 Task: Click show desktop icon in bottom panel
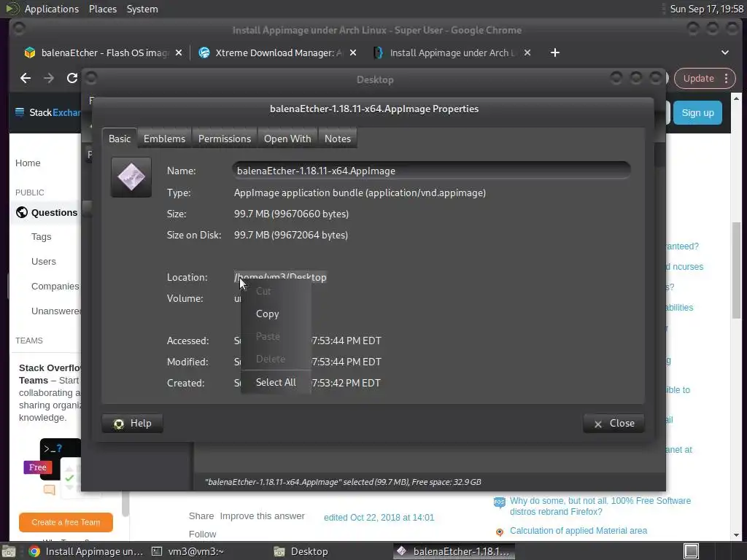9,551
